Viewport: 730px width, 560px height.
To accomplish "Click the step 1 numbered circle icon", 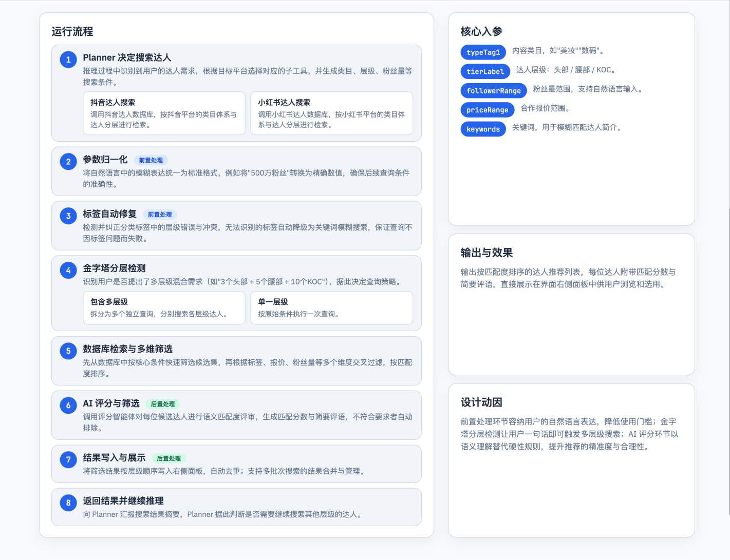I will pyautogui.click(x=68, y=60).
